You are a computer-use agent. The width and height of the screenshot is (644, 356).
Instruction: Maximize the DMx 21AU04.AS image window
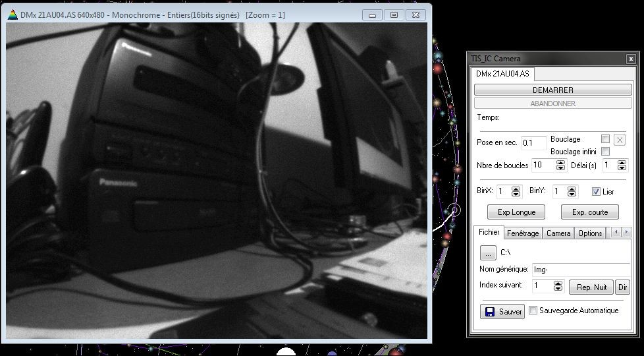tap(394, 15)
